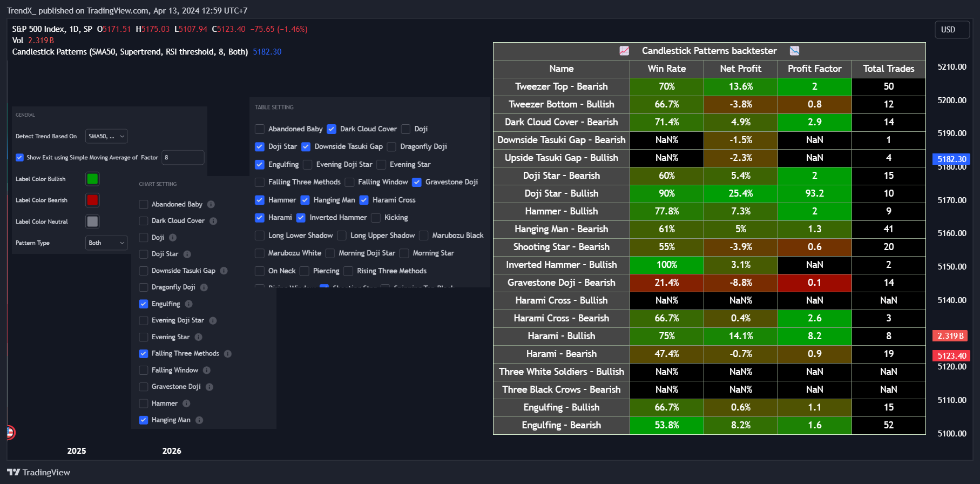The width and height of the screenshot is (980, 484).
Task: Click the info icon next to Dark Cloud Cover
Action: coord(213,221)
